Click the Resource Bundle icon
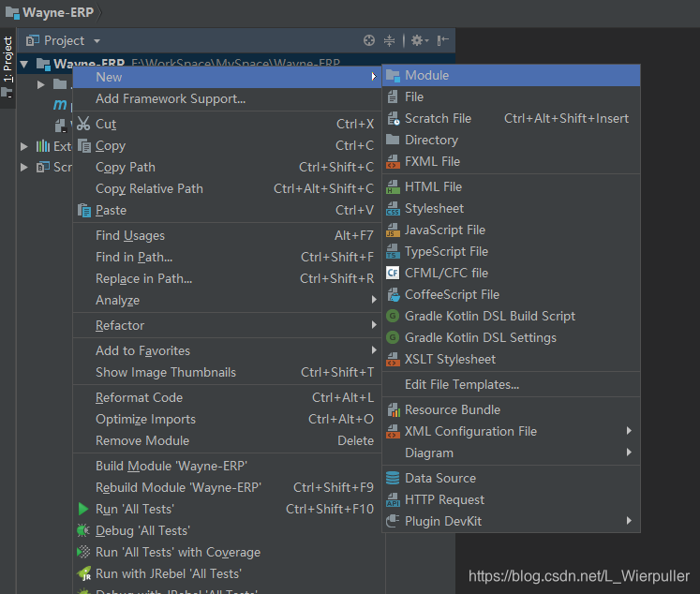Image resolution: width=700 pixels, height=594 pixels. tap(394, 409)
